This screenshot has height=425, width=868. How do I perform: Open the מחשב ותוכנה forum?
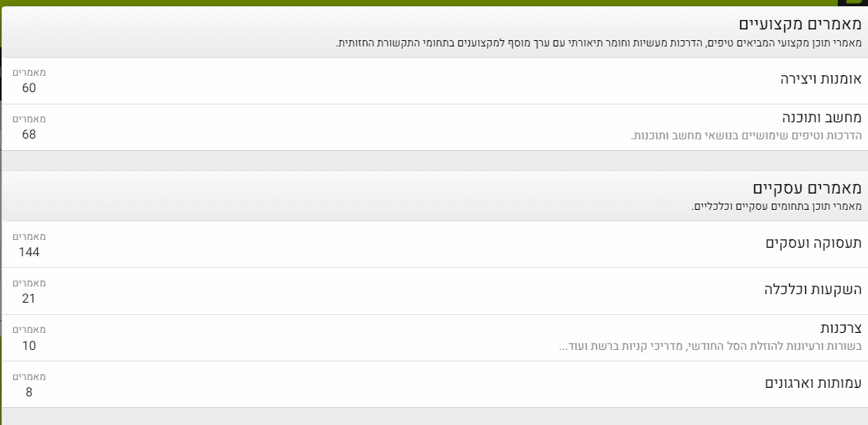click(x=822, y=118)
